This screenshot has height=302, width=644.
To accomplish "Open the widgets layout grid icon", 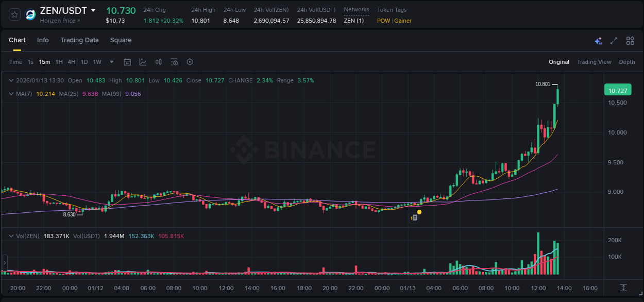I will click(x=630, y=40).
